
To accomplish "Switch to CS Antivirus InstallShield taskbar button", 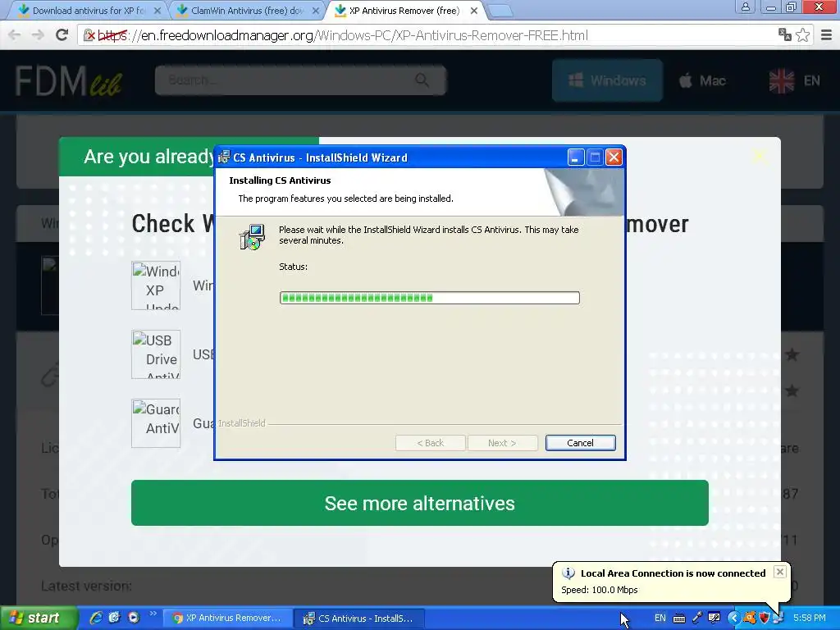I will 360,619.
